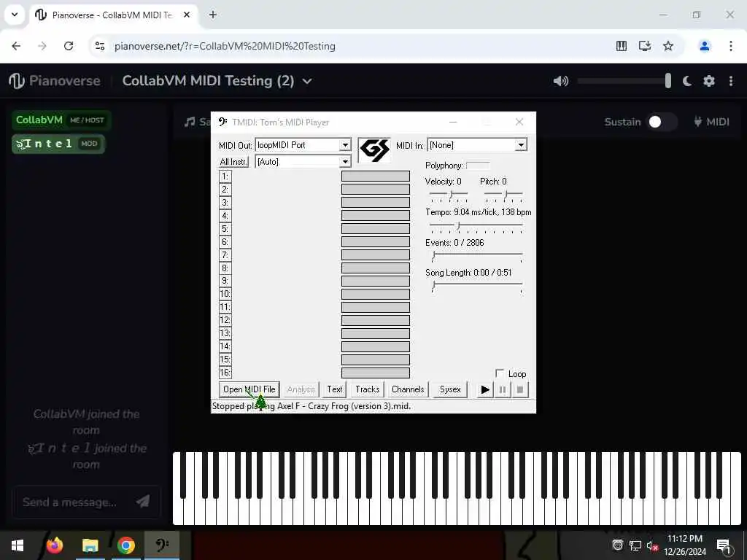Open File Explorer from taskbar
The height and width of the screenshot is (560, 747).
(x=90, y=545)
